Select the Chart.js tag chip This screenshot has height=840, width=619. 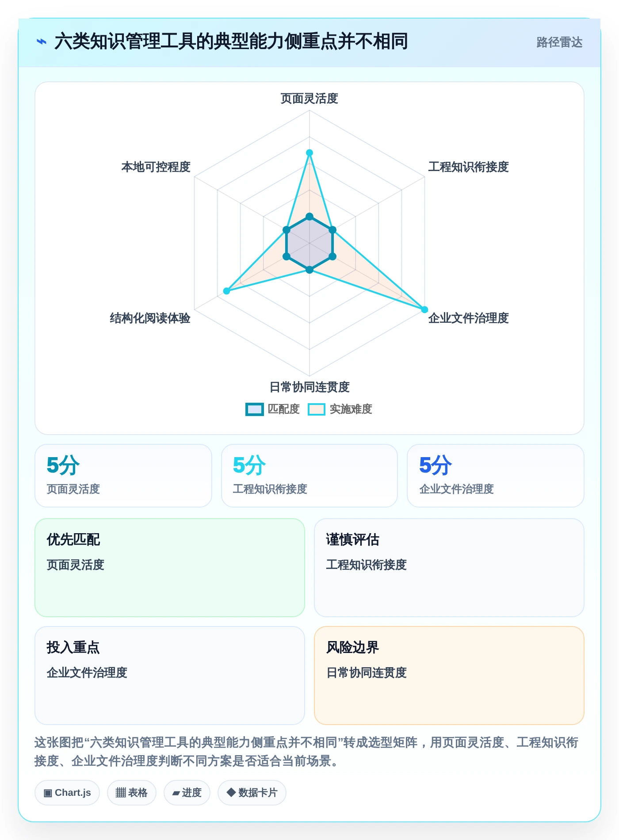coord(67,793)
